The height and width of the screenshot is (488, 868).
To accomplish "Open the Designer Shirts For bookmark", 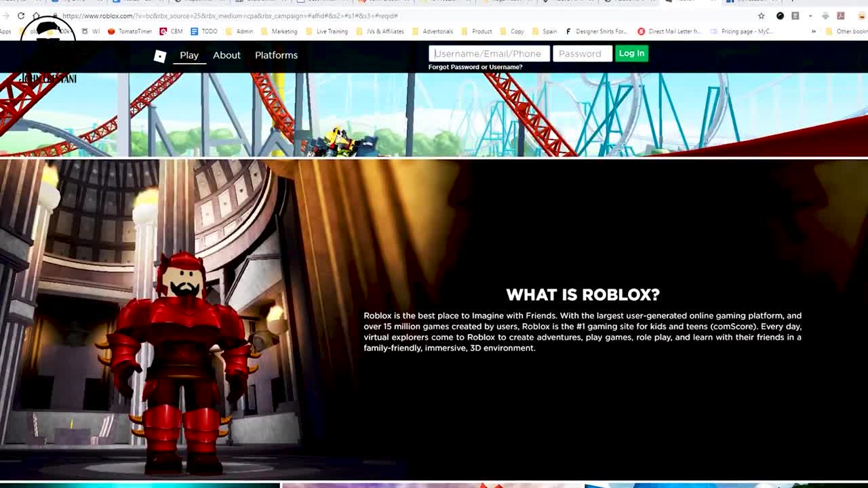I will [x=597, y=31].
